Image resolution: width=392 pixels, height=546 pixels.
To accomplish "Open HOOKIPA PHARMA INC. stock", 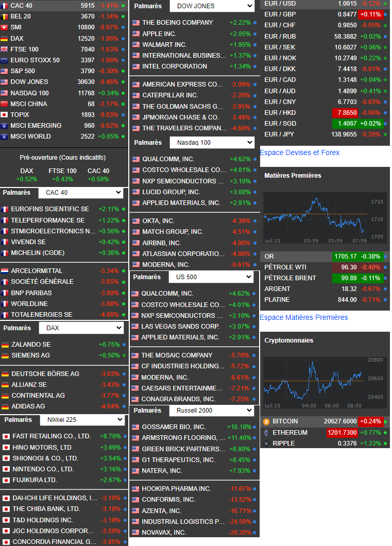I will [176, 489].
